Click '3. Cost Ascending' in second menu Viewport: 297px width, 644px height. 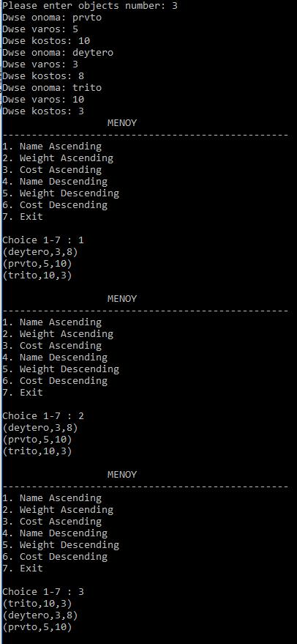[52, 345]
